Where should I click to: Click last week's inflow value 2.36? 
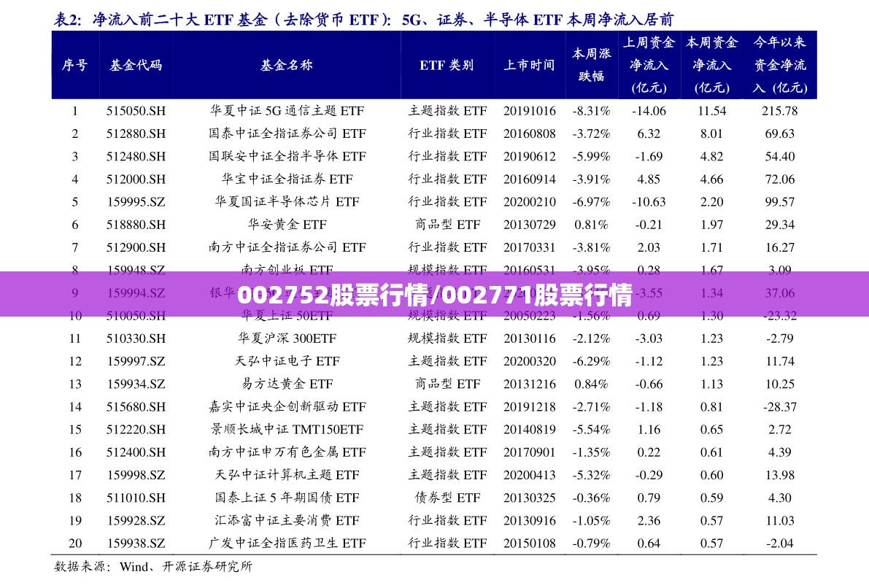649,520
